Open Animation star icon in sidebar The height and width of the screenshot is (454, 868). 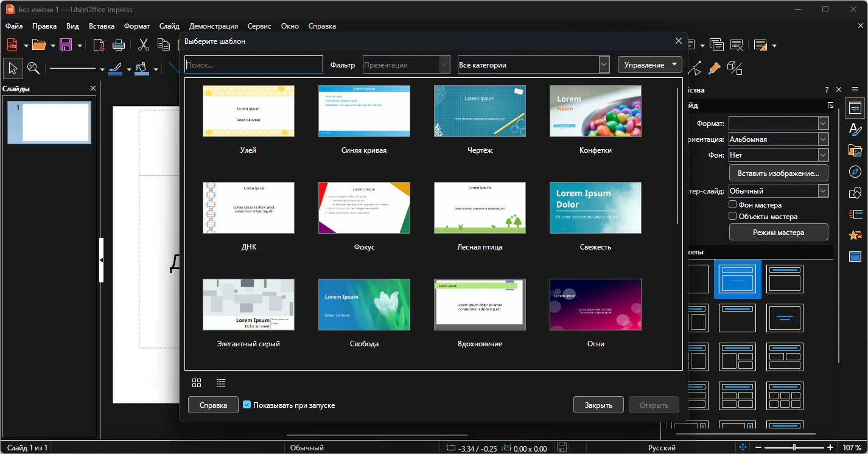[x=855, y=235]
